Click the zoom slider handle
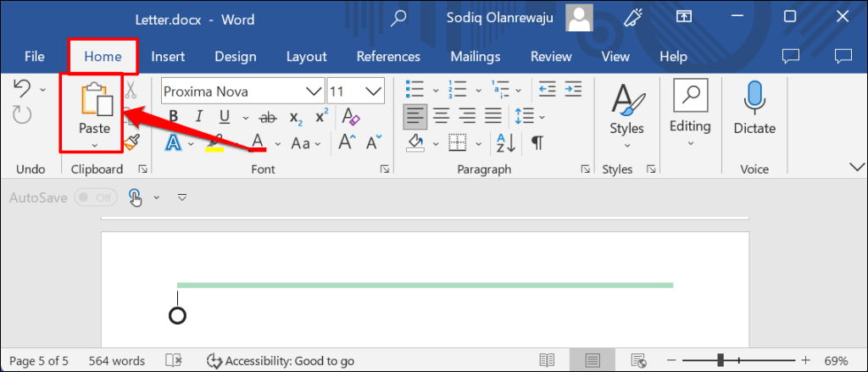Viewport: 868px width, 372px height. click(720, 361)
